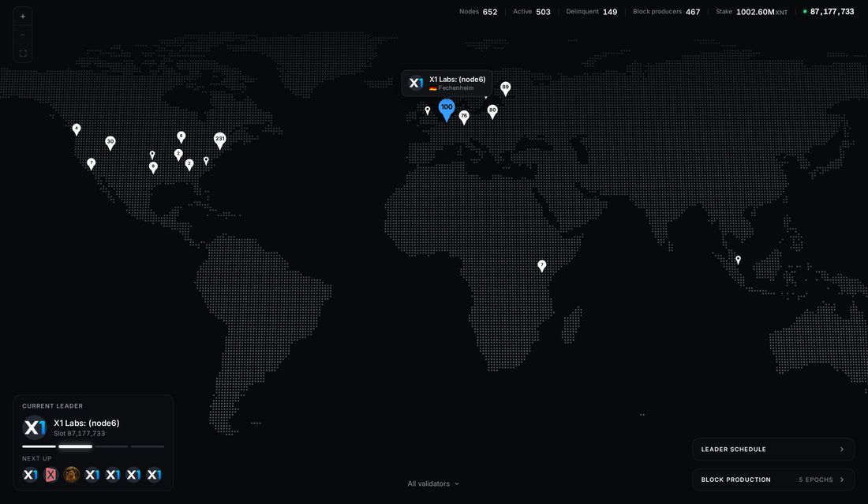Click the green live status dot
Screen dimensions: 868x504
point(805,11)
